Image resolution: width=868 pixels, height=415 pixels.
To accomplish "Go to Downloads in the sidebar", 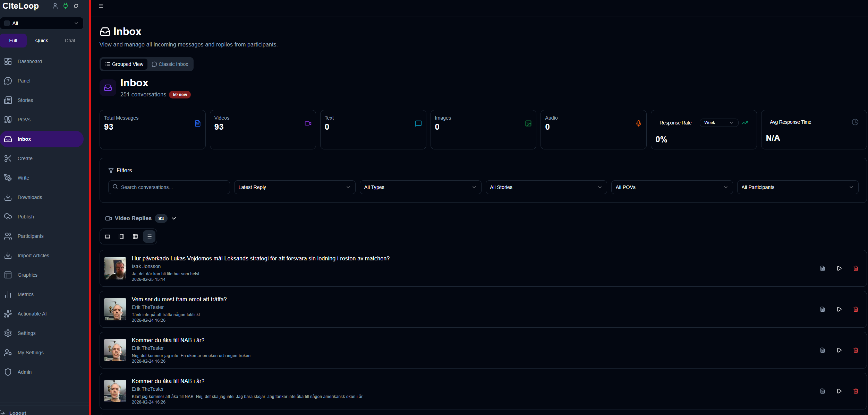I will point(42,197).
